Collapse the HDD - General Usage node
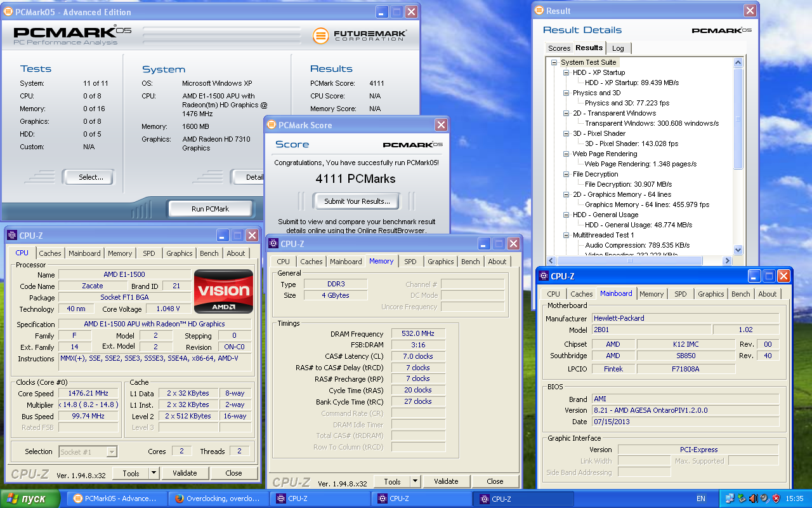Image resolution: width=812 pixels, height=508 pixels. click(x=566, y=215)
